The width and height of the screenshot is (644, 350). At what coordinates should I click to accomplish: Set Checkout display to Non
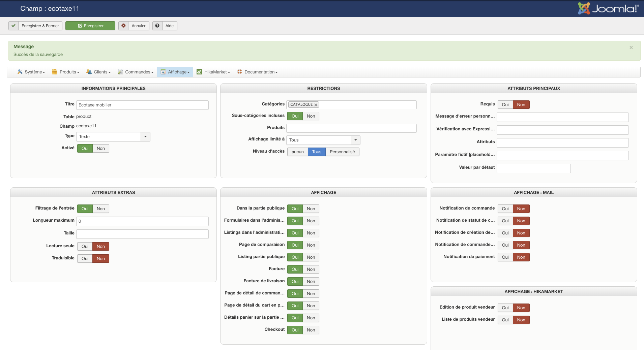(311, 330)
